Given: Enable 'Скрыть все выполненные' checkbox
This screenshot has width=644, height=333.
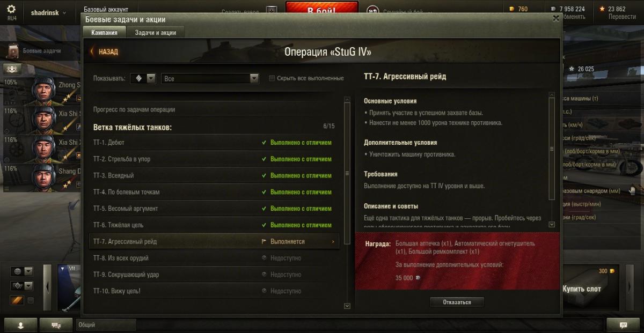Looking at the screenshot, I should pos(272,78).
